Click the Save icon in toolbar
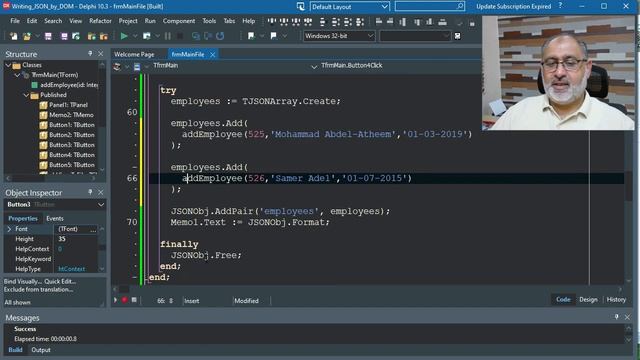640x360 pixels. (x=48, y=36)
